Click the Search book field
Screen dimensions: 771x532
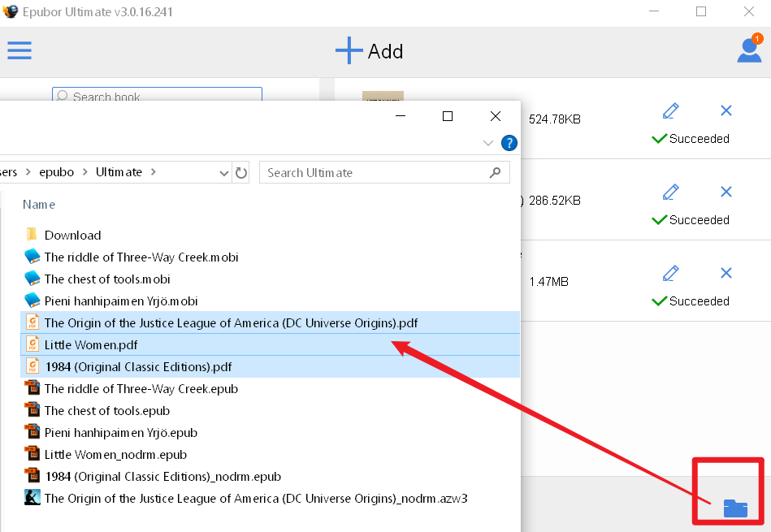point(157,94)
